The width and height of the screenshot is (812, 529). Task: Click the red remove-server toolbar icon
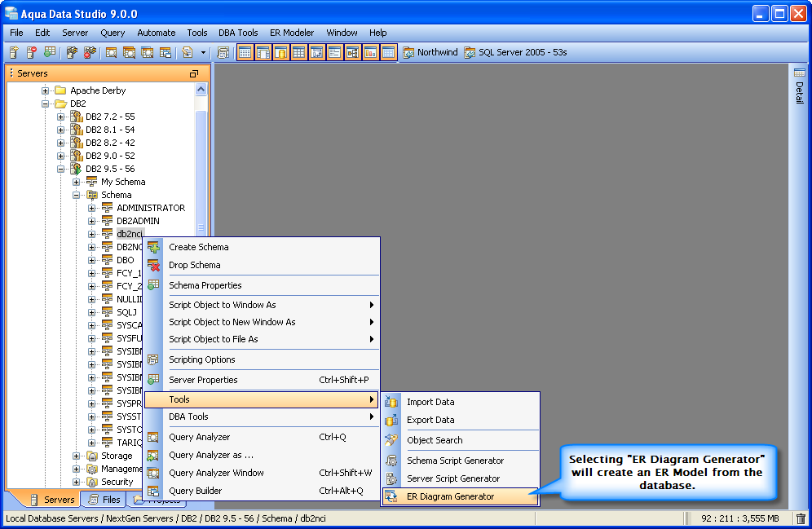point(32,52)
